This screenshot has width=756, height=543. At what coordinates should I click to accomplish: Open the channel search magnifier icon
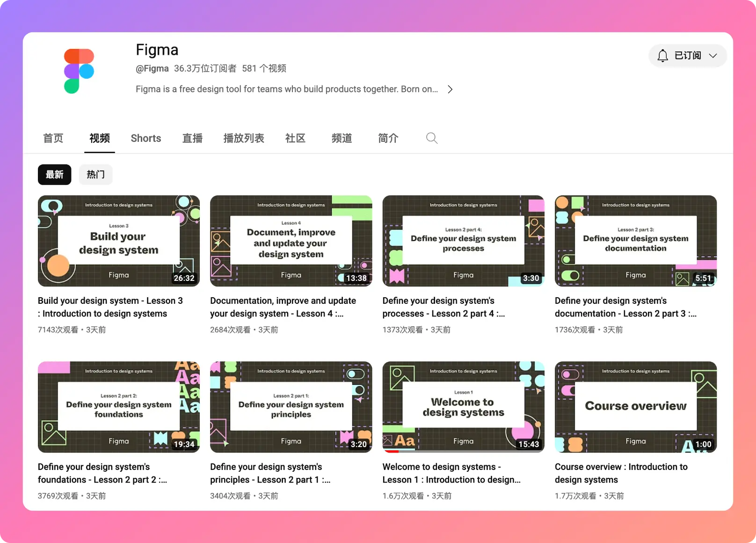tap(431, 138)
